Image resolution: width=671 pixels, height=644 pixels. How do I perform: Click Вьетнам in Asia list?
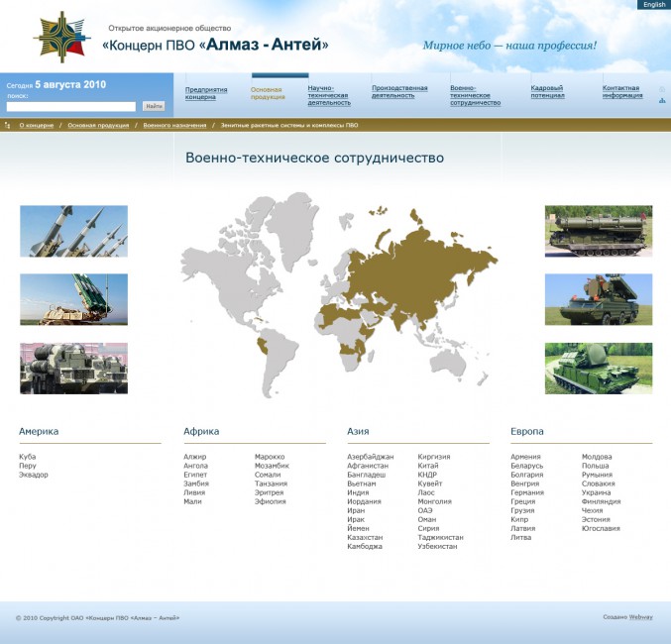(x=362, y=483)
